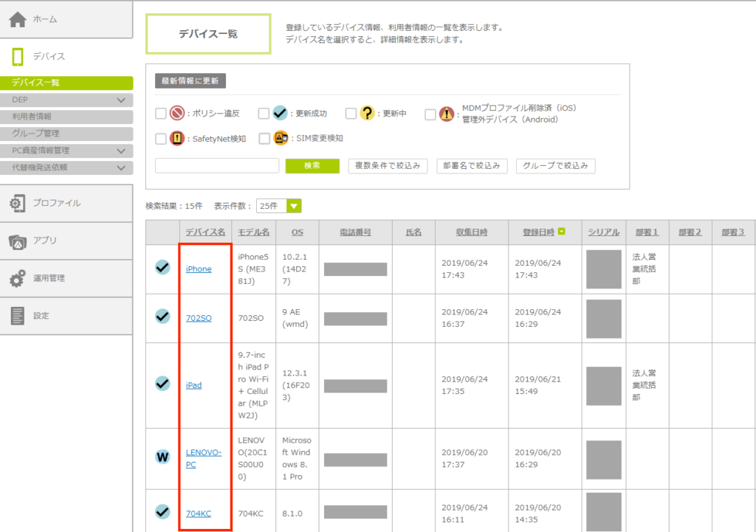This screenshot has height=532, width=756.
Task: Click the 最新情報に更新 button
Action: [x=190, y=81]
